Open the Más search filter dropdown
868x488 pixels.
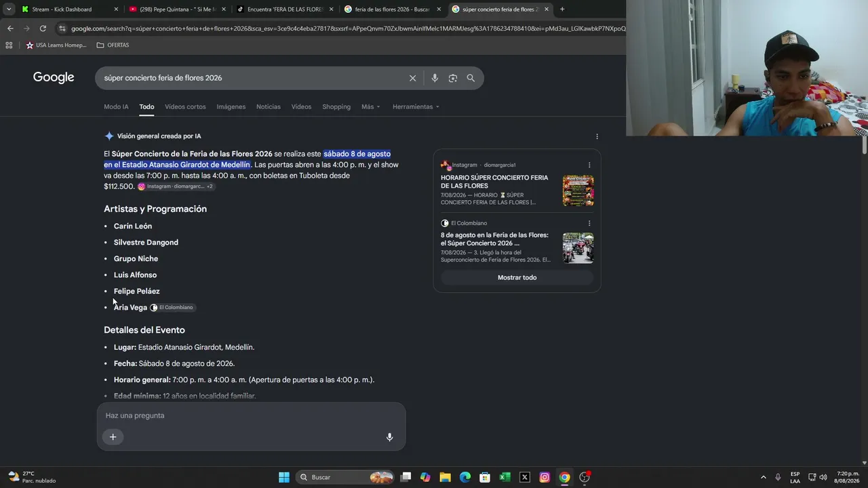coord(371,106)
